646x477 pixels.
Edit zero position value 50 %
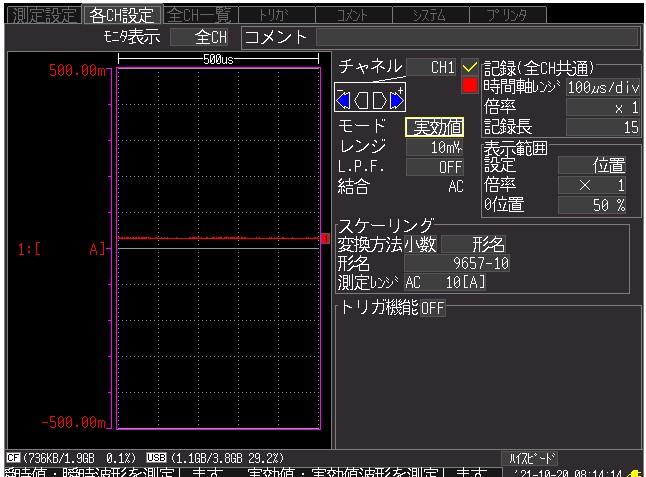click(592, 205)
